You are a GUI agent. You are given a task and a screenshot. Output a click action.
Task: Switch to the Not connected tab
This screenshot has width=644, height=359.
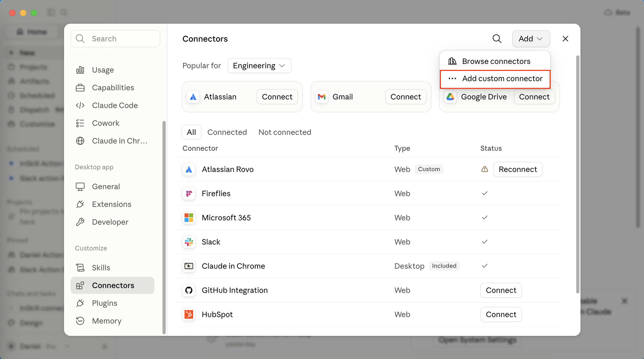point(285,132)
